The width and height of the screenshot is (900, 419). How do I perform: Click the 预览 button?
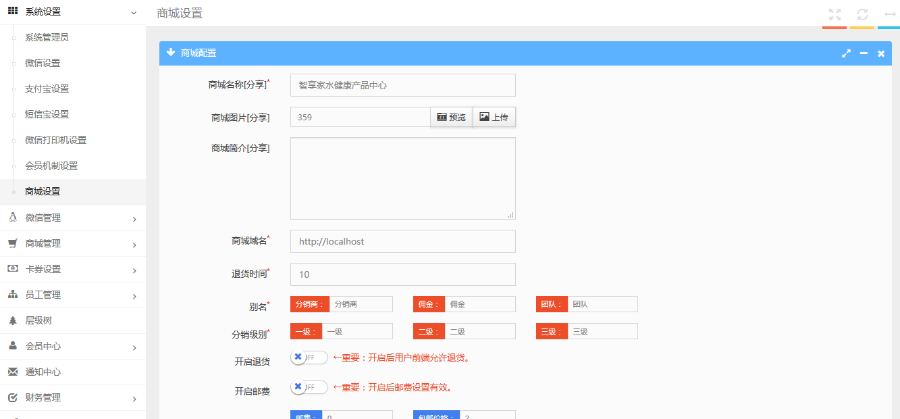(451, 117)
